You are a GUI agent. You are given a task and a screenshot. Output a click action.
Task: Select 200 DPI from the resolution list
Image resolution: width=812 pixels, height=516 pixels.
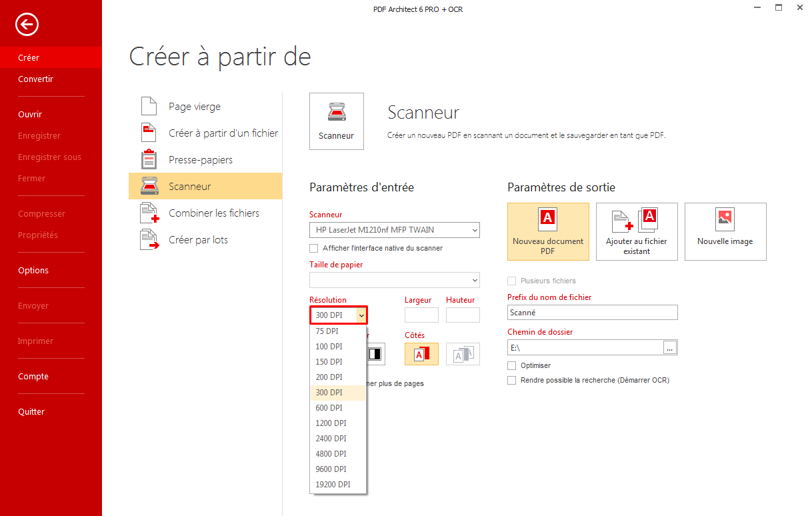coord(338,377)
